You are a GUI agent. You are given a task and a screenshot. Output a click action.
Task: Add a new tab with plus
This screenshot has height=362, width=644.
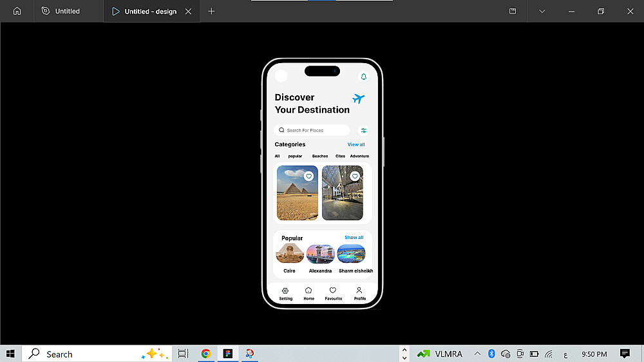[x=211, y=12]
